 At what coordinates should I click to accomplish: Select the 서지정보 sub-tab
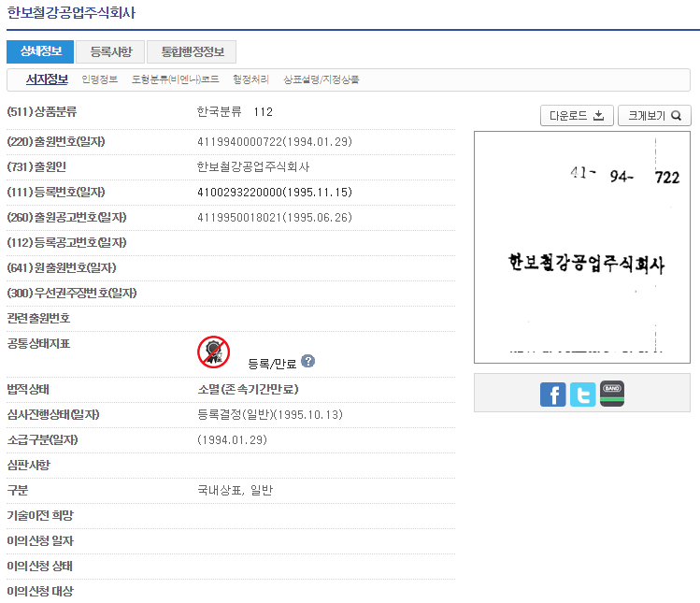click(x=47, y=79)
